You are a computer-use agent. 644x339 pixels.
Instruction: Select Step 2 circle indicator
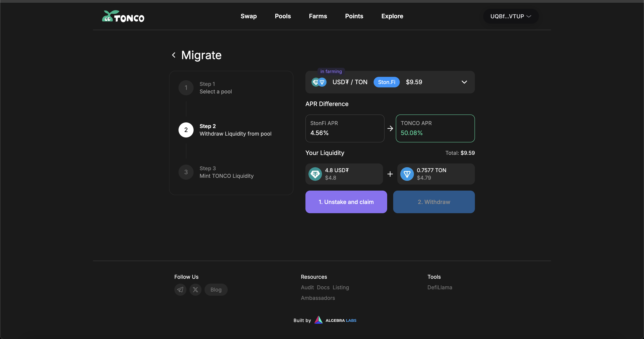coord(186,130)
